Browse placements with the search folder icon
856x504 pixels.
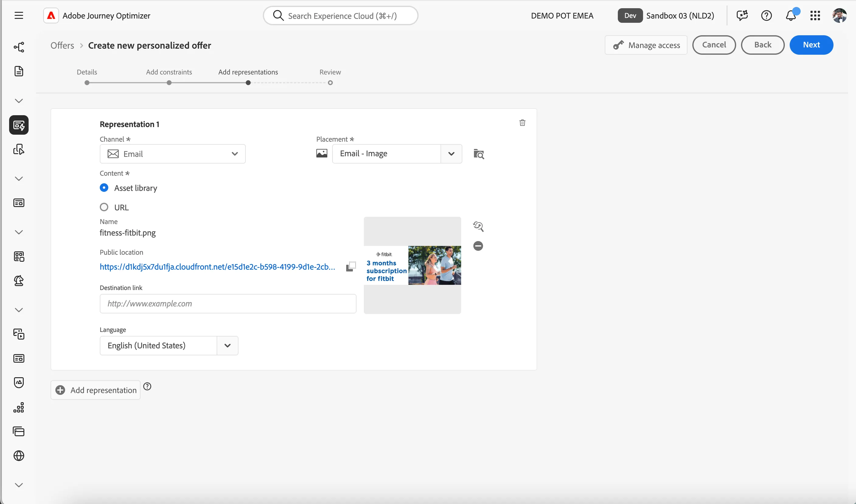click(479, 154)
